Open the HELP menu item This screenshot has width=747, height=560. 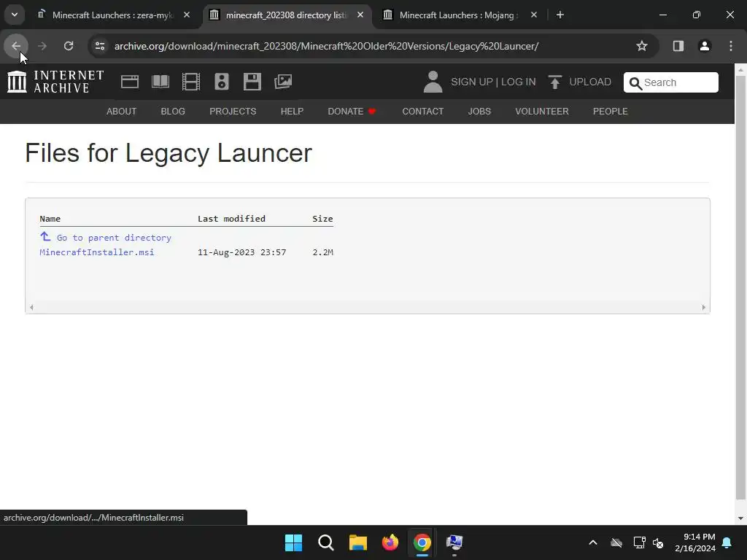tap(292, 112)
